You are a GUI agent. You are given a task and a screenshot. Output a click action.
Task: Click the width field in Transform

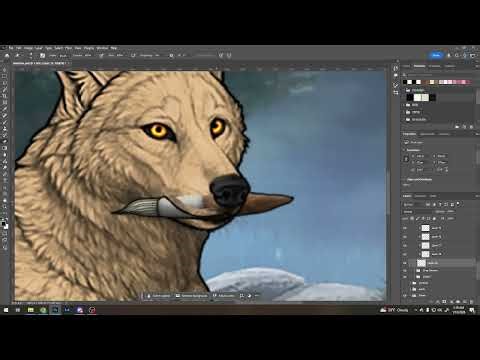pos(423,156)
